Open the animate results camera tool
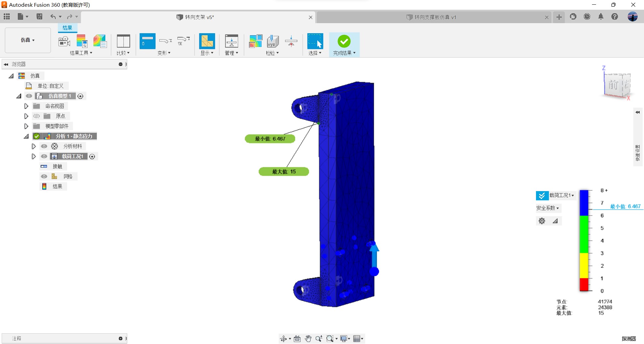Screen dimensions: 644x344 [x=64, y=41]
